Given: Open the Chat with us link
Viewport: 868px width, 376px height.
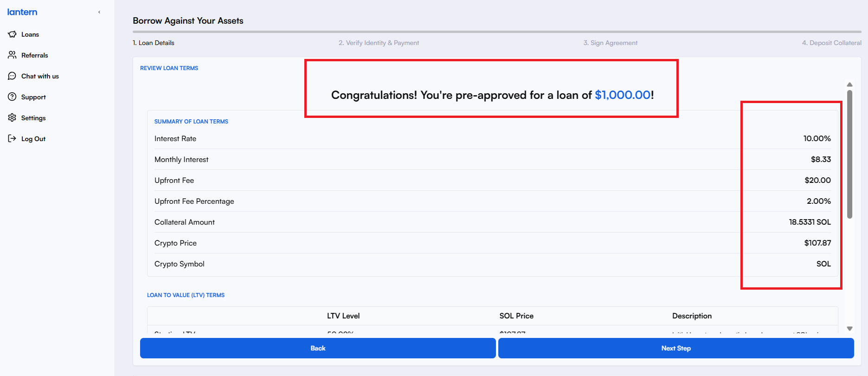Looking at the screenshot, I should click(40, 76).
